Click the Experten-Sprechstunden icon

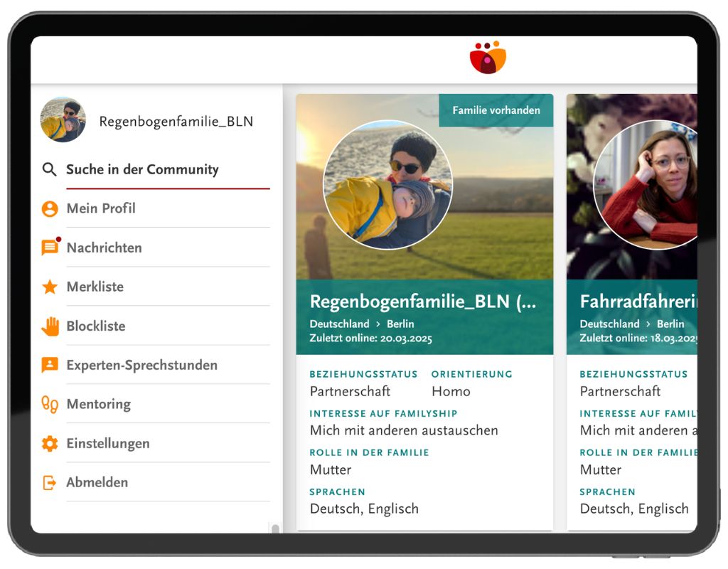50,365
